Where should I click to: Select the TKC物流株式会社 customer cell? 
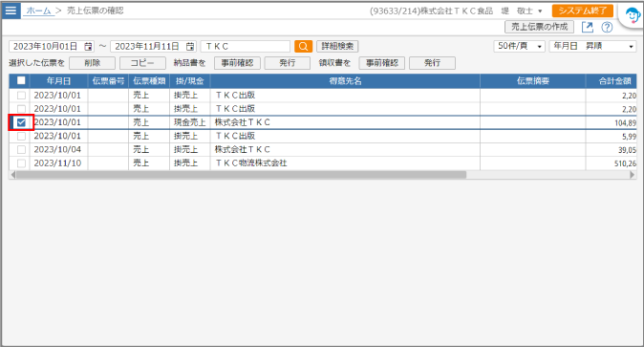pyautogui.click(x=345, y=163)
